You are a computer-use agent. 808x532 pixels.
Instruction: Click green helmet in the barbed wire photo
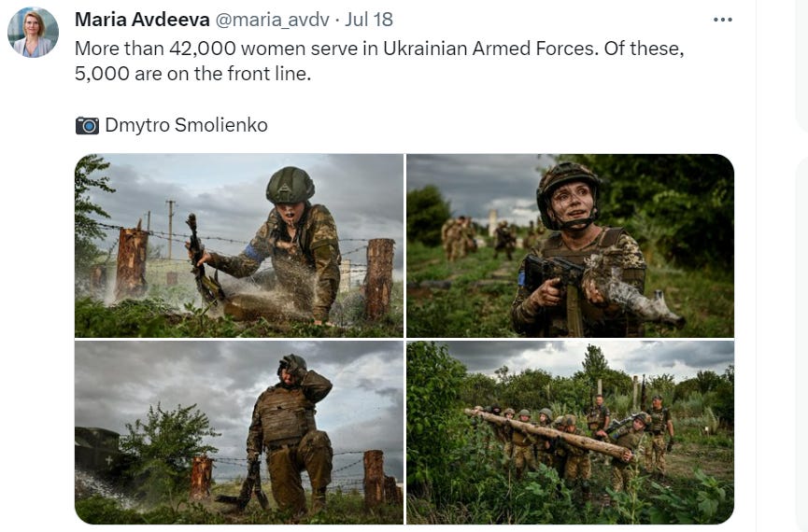click(291, 185)
